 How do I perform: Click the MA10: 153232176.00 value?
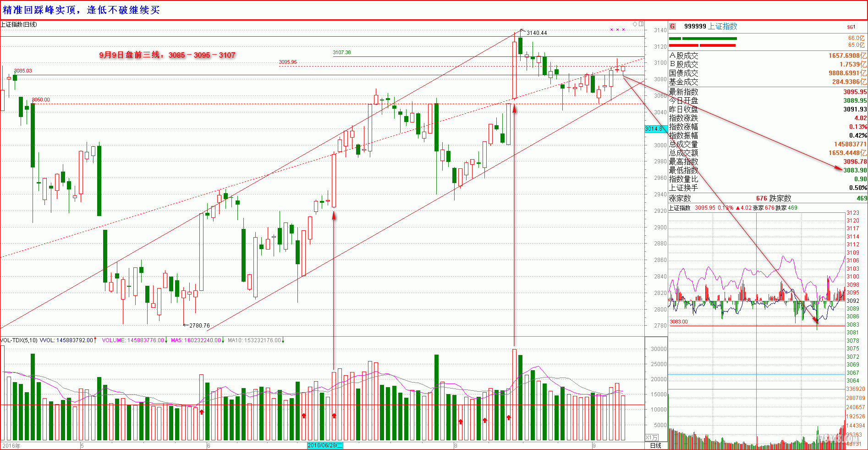click(x=254, y=340)
